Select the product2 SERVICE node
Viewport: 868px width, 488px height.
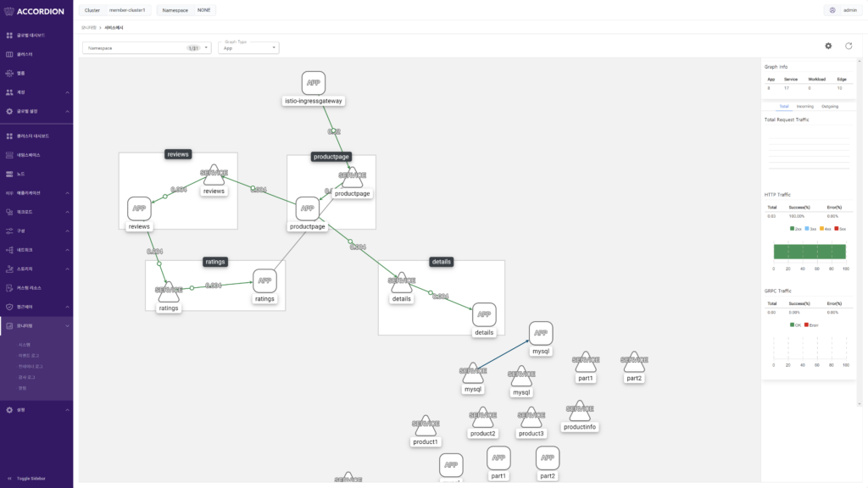(482, 418)
